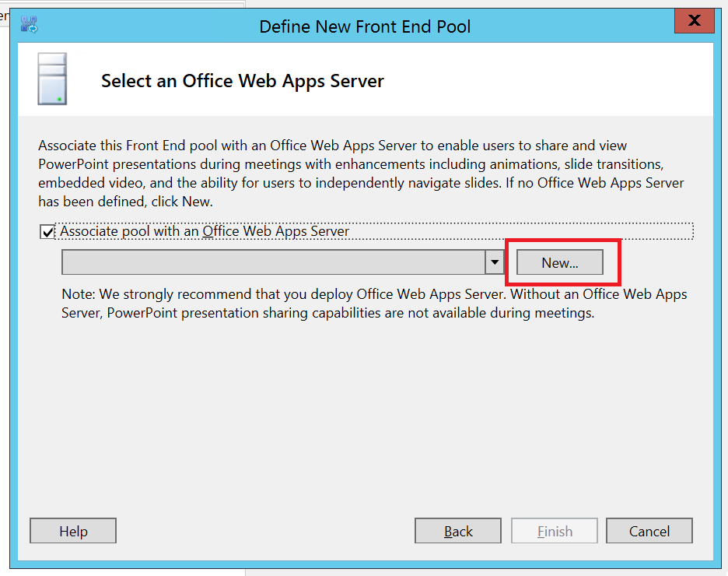Screen dimensions: 728x576
Task: Click the greyed-out Finish button
Action: [555, 531]
